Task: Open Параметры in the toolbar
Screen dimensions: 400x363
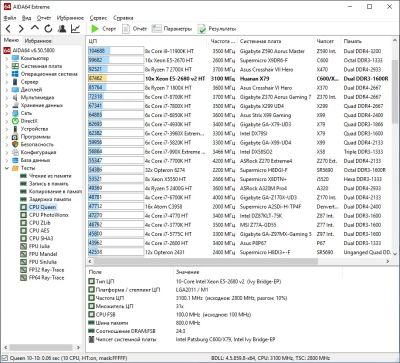Action: (x=172, y=29)
